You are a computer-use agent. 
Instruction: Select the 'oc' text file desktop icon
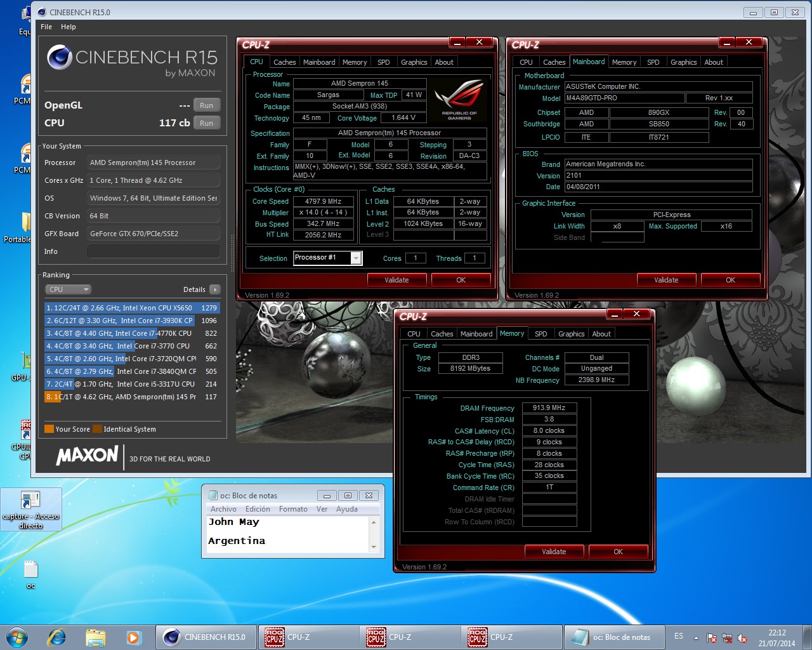30,574
